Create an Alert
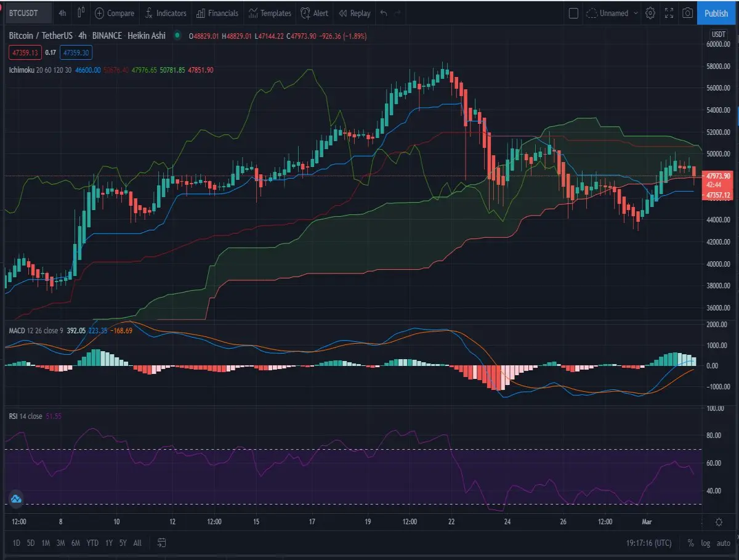Viewport: 739px width, 560px height. click(x=315, y=13)
